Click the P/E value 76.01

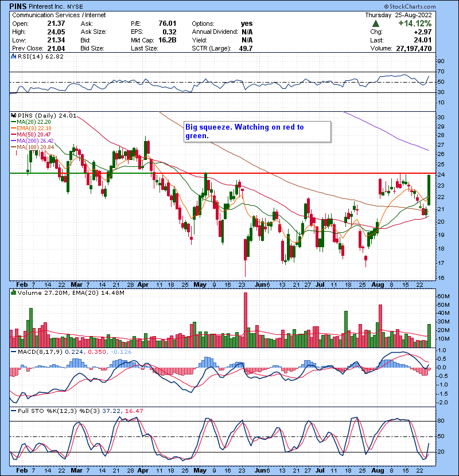pyautogui.click(x=168, y=24)
